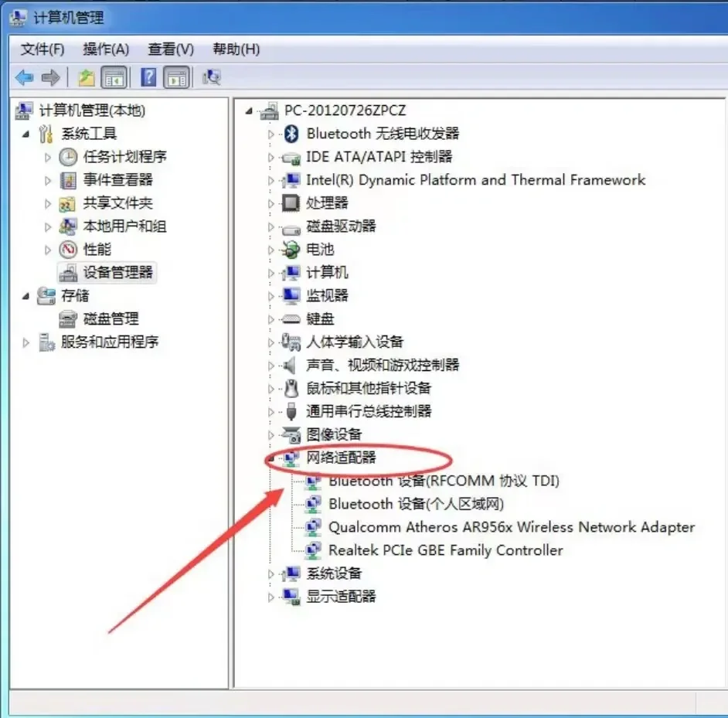
Task: Select 磁盘管理 in the left tree
Action: click(x=111, y=319)
